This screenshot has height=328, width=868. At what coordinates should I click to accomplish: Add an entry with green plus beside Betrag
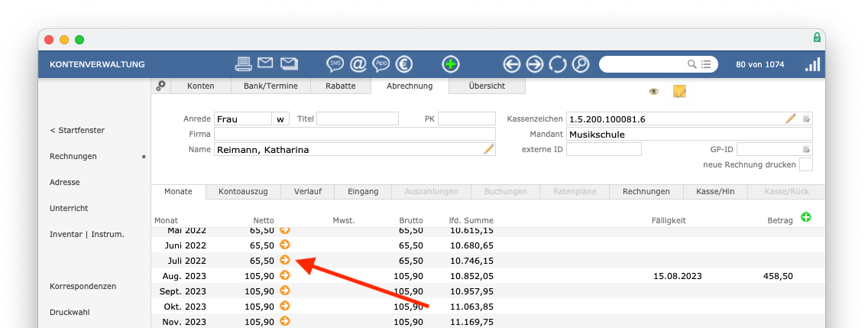click(806, 218)
